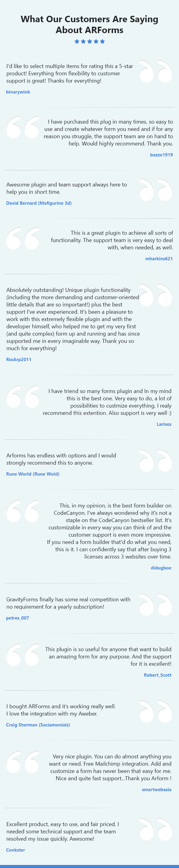Open the smartwebasia reviewer link
The image size is (179, 868).
pos(157,789)
